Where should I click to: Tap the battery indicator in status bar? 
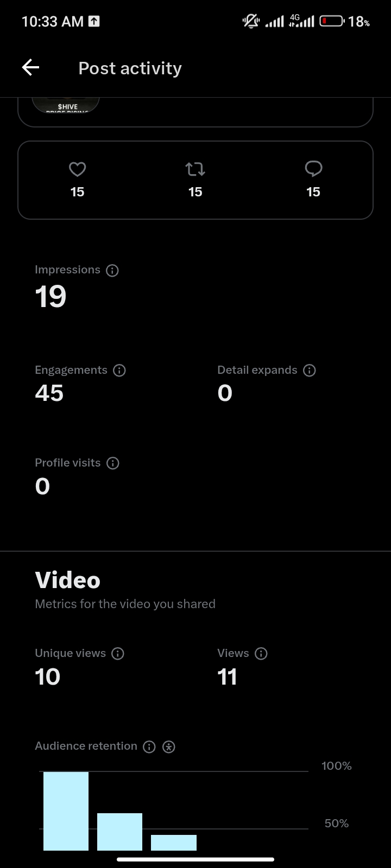[x=332, y=22]
